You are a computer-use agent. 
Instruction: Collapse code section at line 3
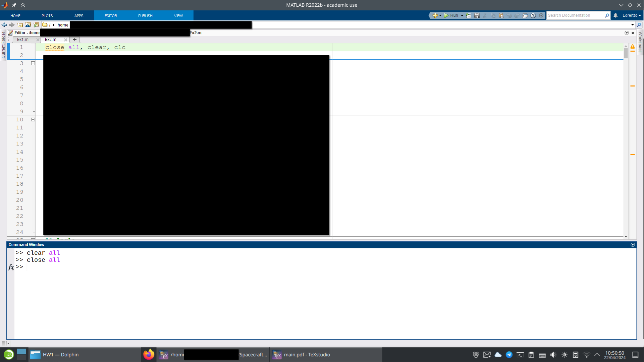33,63
